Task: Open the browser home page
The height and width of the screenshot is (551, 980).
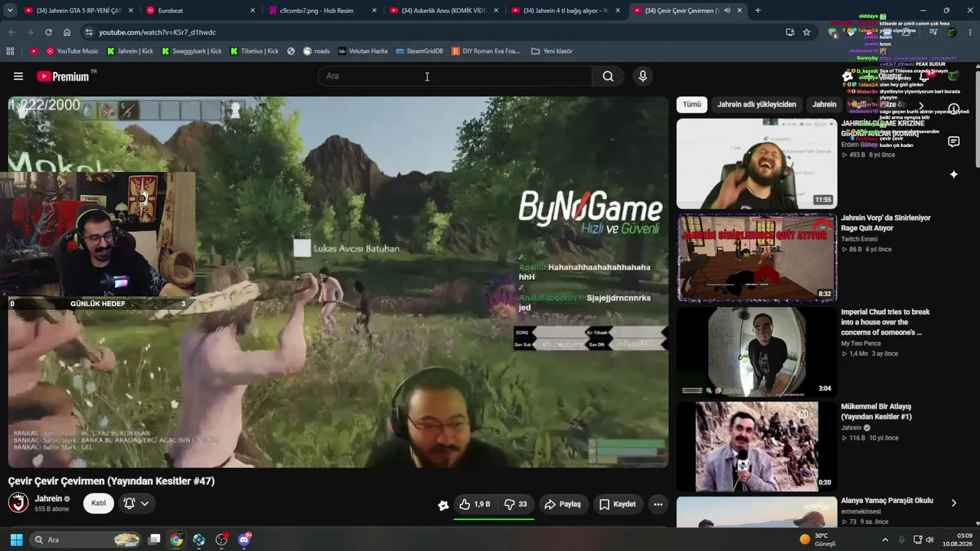Action: coord(67,32)
